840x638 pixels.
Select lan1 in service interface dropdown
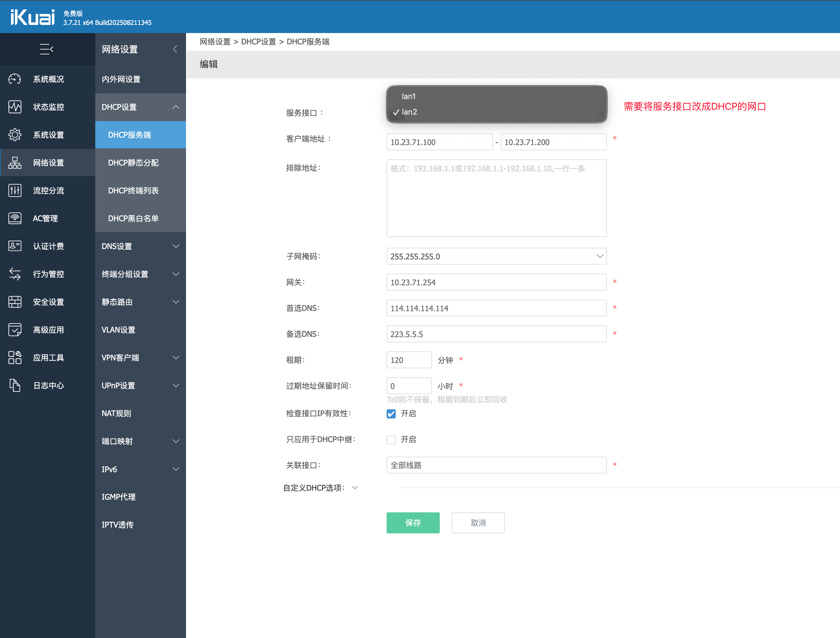point(409,96)
